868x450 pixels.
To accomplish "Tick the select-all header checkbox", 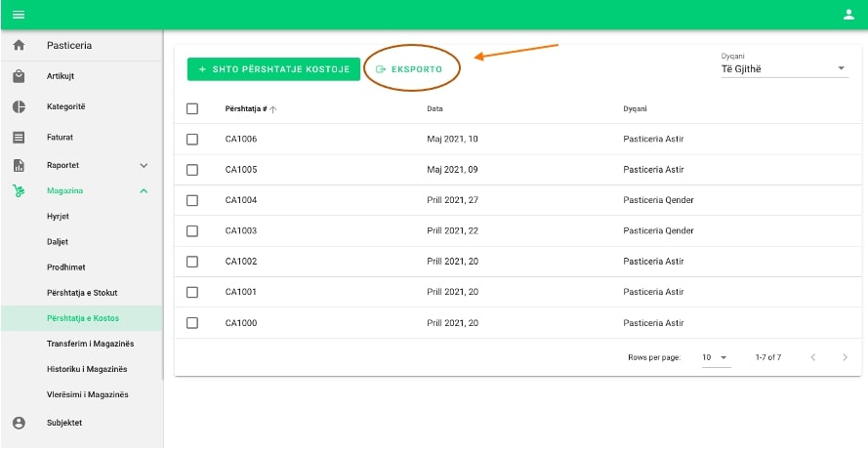I will point(192,108).
